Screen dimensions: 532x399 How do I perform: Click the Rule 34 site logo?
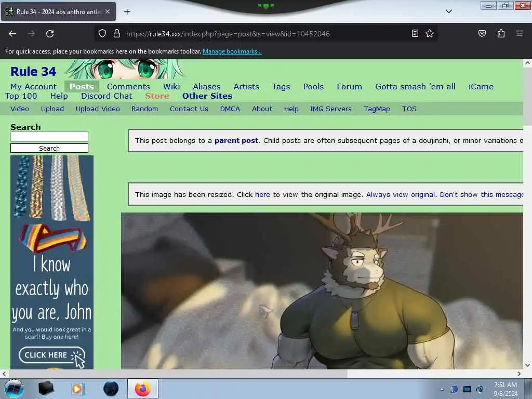pyautogui.click(x=33, y=72)
